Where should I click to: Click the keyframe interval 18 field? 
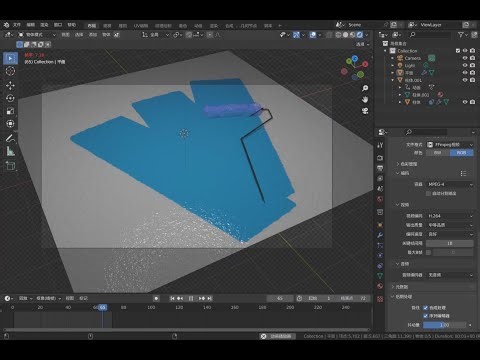450,243
